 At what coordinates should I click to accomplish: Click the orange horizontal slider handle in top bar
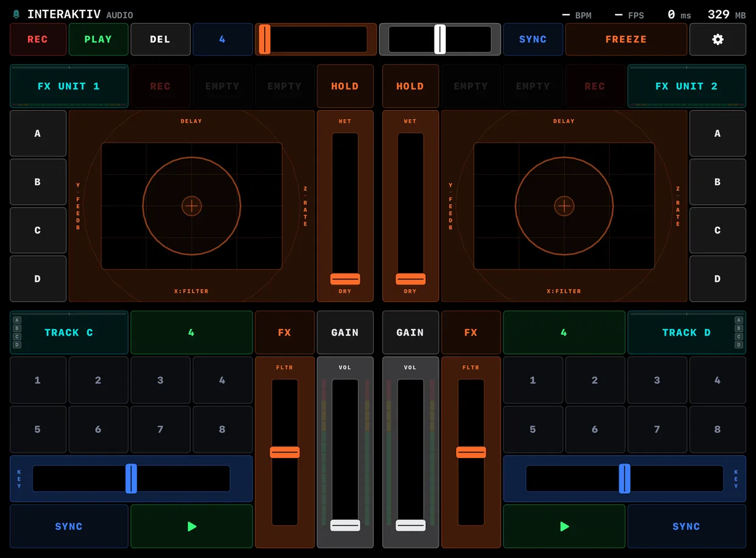click(265, 40)
